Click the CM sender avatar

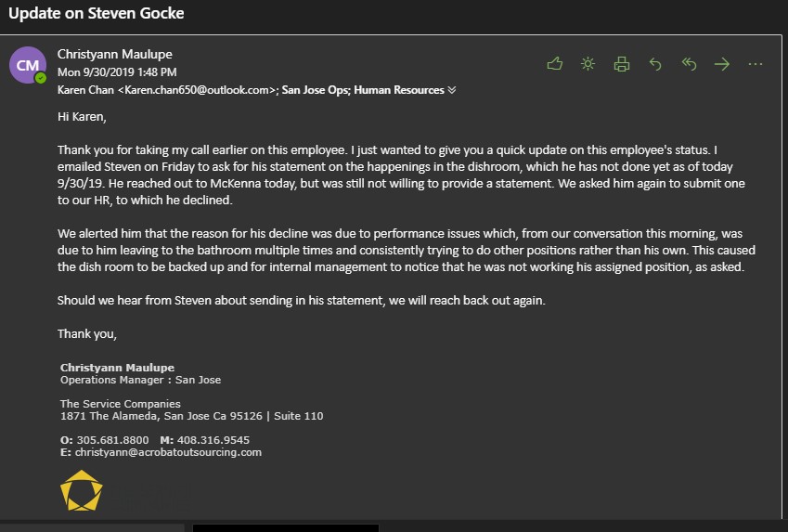pyautogui.click(x=27, y=65)
